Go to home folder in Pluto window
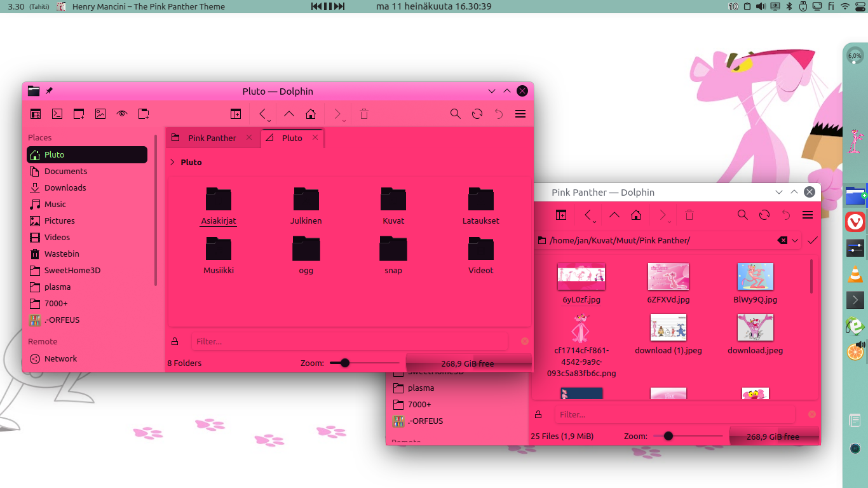 (311, 114)
